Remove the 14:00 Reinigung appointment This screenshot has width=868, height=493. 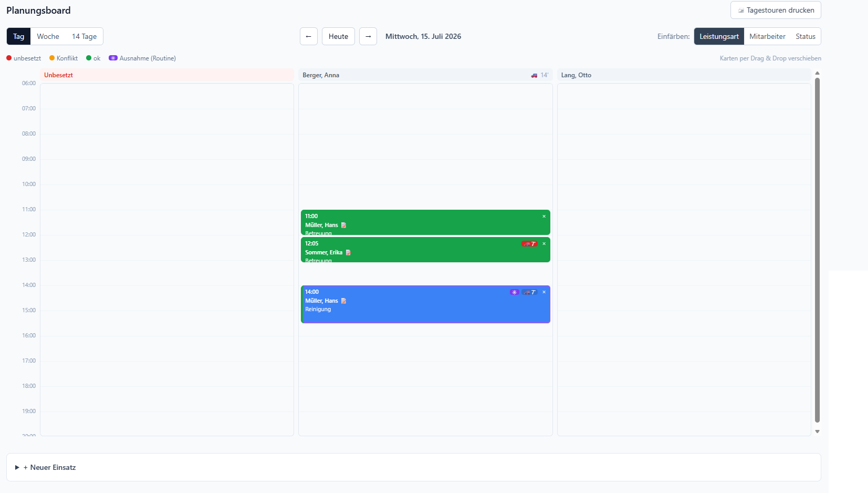(544, 292)
